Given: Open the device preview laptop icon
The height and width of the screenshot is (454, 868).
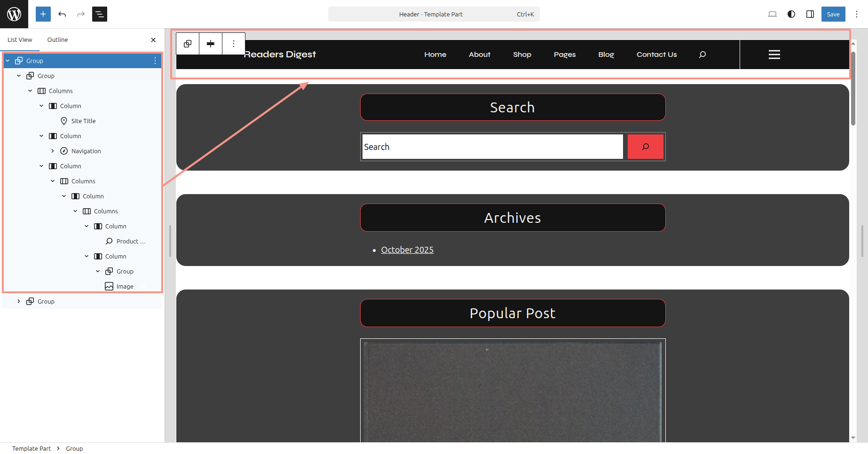Looking at the screenshot, I should 773,14.
